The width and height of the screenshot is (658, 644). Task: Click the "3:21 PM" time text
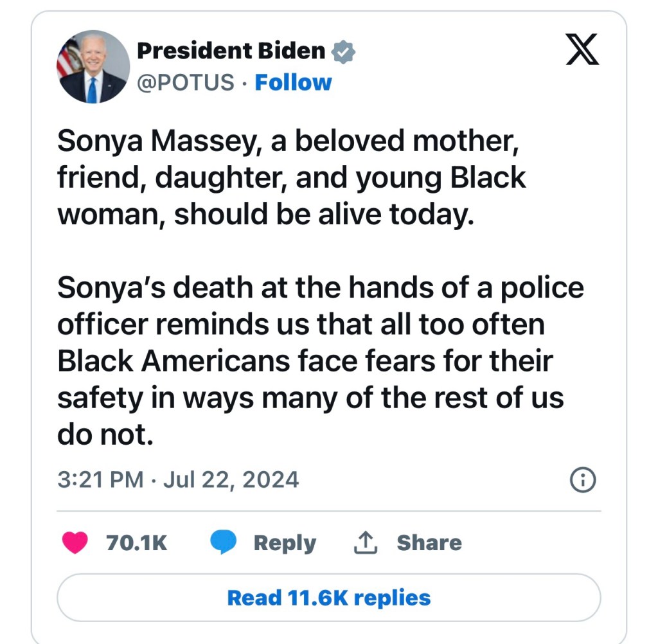coord(100,479)
